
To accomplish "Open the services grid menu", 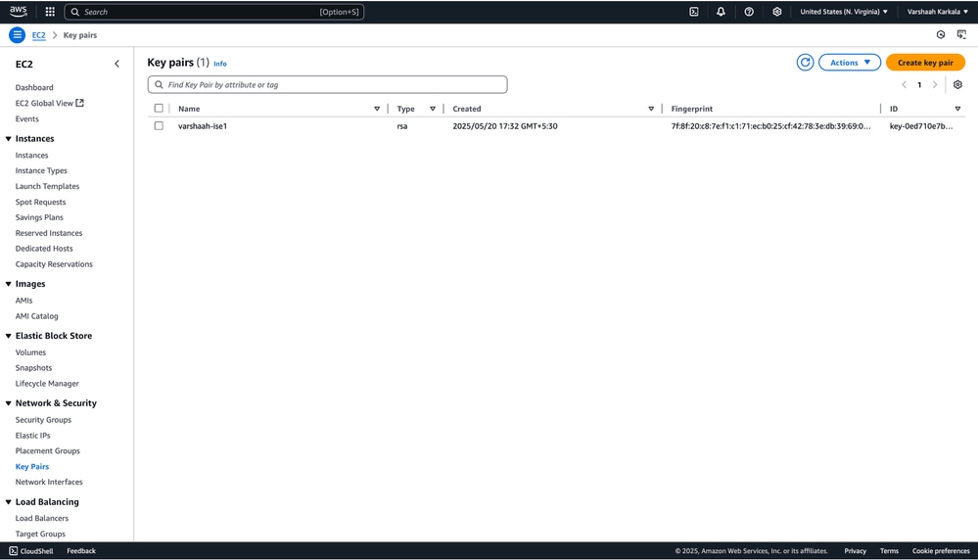I will pos(50,11).
